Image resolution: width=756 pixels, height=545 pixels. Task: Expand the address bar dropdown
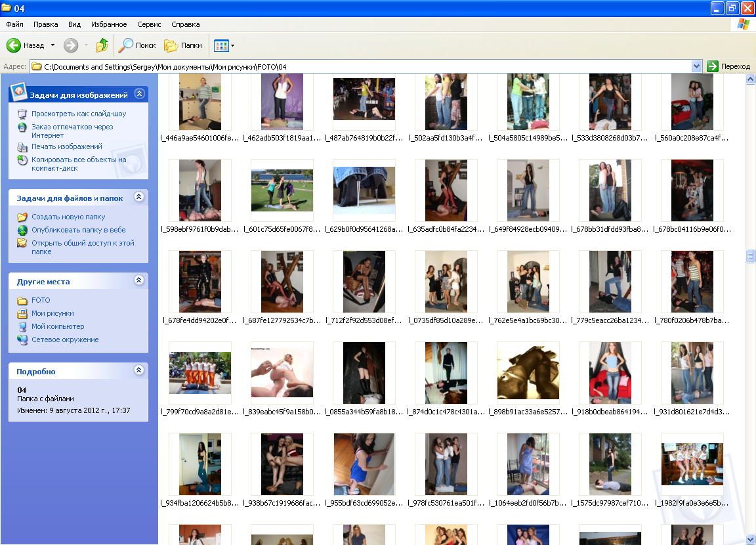(x=696, y=66)
